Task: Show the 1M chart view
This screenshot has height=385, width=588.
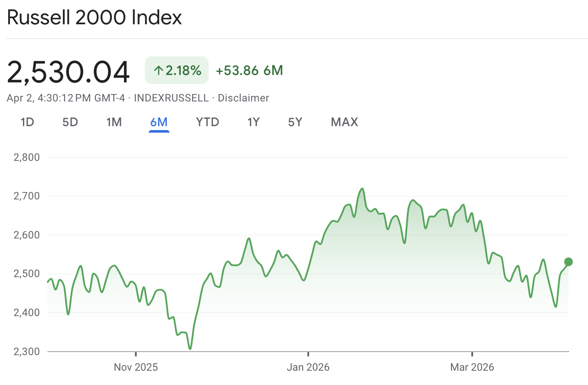Action: coord(114,122)
